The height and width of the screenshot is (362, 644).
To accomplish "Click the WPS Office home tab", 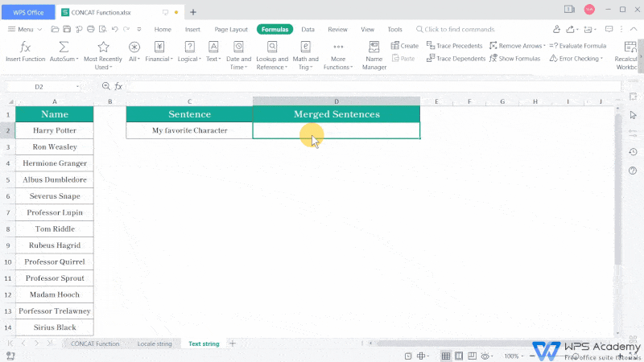I will (x=28, y=12).
